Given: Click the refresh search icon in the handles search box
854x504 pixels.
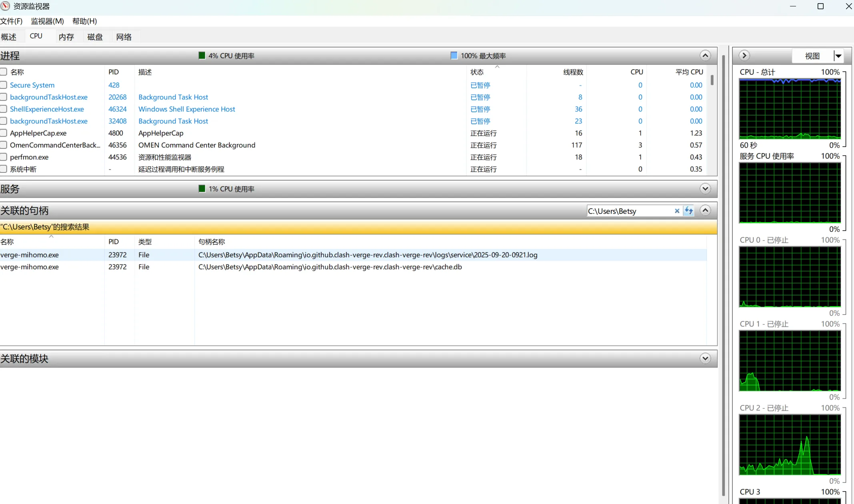Looking at the screenshot, I should pyautogui.click(x=688, y=211).
